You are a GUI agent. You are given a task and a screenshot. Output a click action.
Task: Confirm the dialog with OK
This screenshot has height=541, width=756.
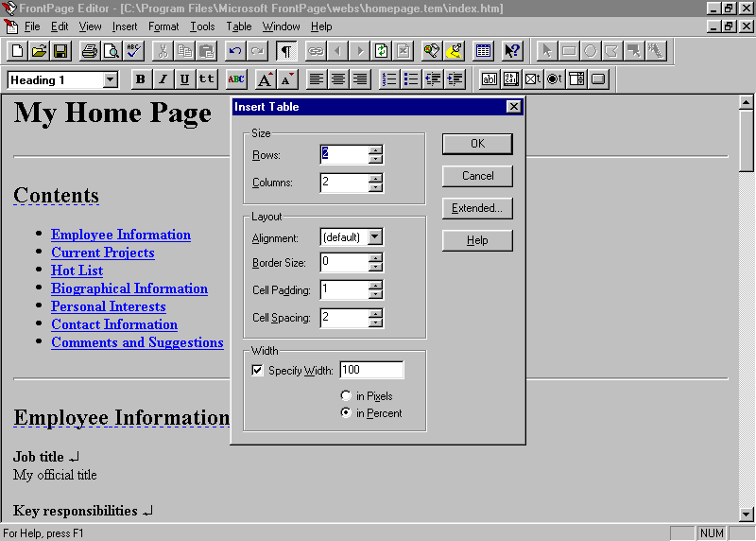click(x=477, y=144)
